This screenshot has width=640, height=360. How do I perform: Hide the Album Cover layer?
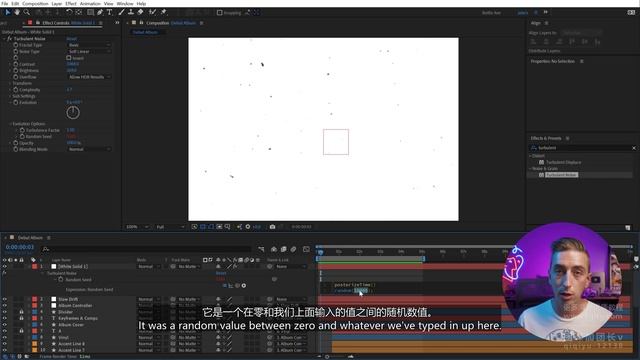(4, 324)
